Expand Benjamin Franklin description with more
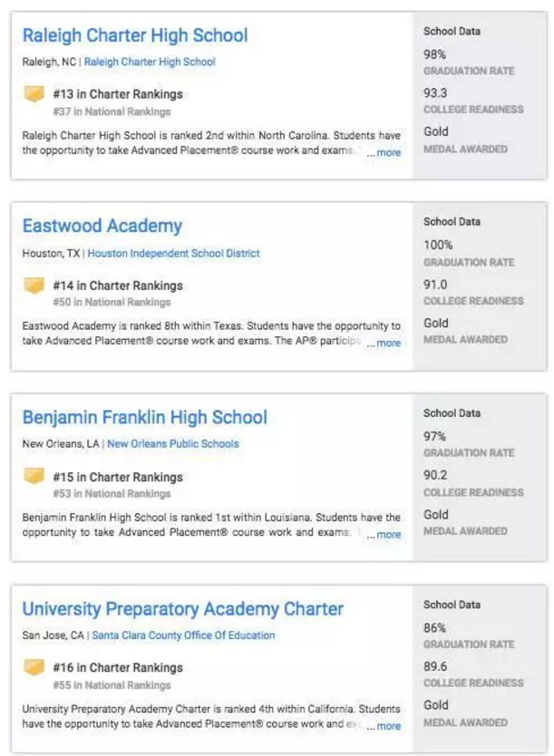This screenshot has width=554, height=756. tap(388, 535)
